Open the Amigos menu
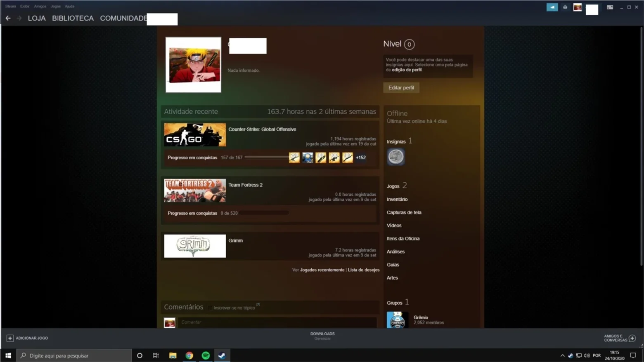Viewport: 644px width, 362px height. 40,6
